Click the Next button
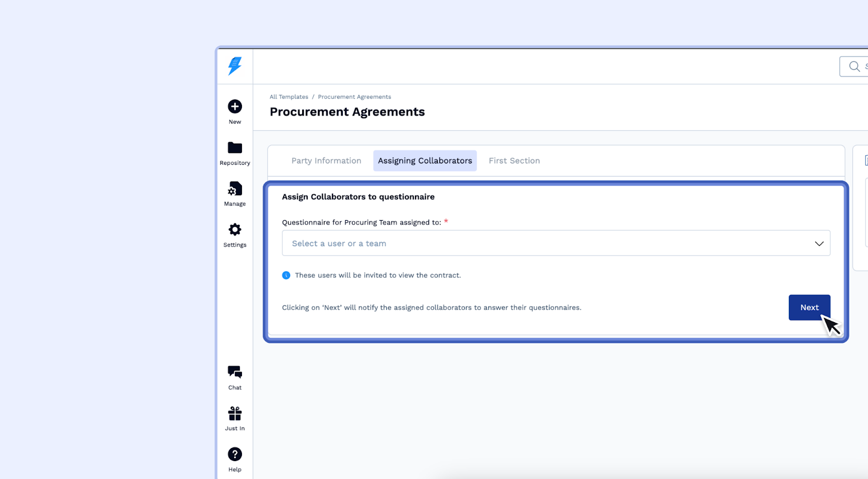Screen dimensions: 868x479 click(x=809, y=308)
